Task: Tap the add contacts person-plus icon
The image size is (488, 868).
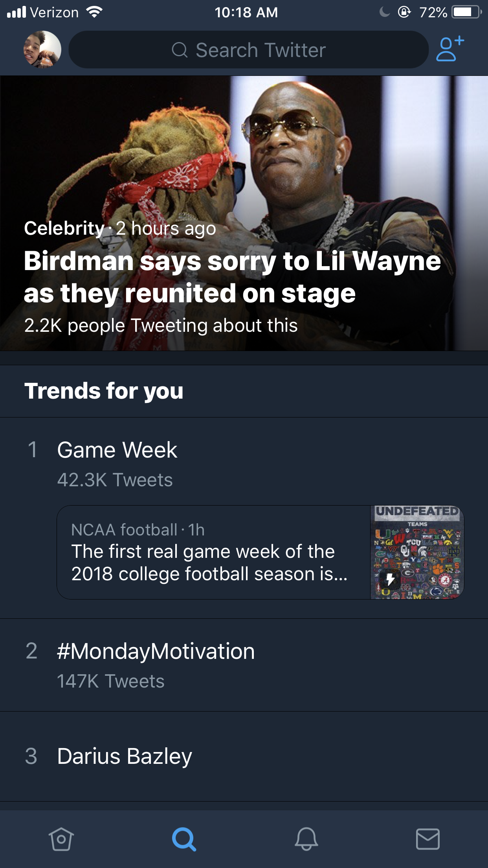Action: 449,50
